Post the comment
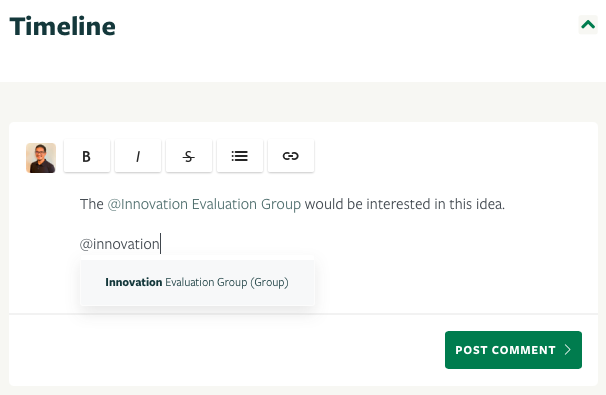Image resolution: width=606 pixels, height=395 pixels. tap(513, 350)
